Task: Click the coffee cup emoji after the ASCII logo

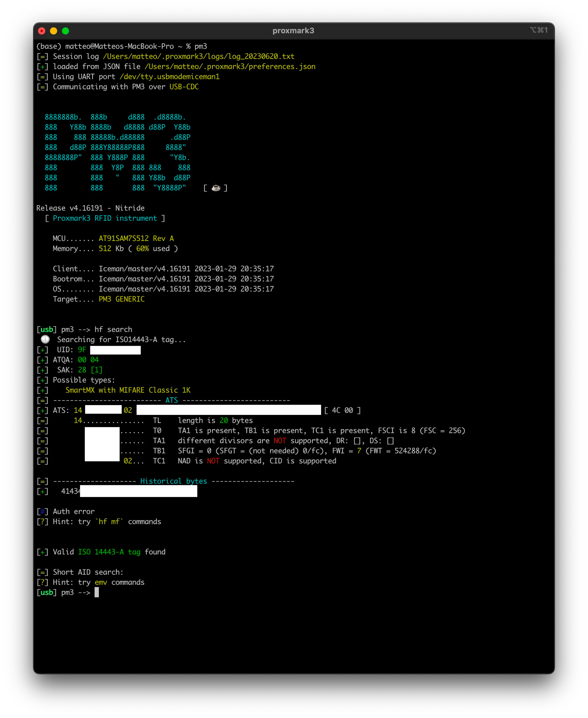Action: pyautogui.click(x=216, y=188)
